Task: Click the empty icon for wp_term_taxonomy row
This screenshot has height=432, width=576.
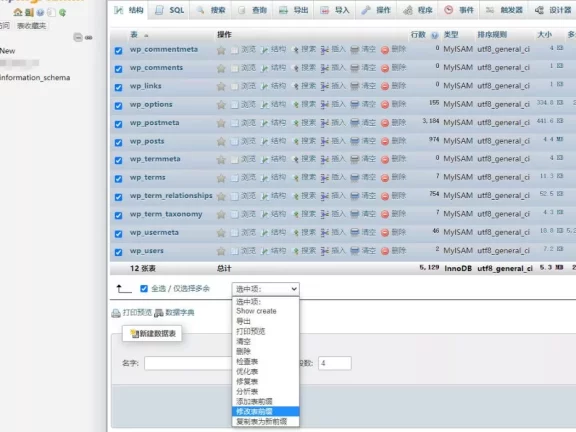Action: [x=354, y=215]
